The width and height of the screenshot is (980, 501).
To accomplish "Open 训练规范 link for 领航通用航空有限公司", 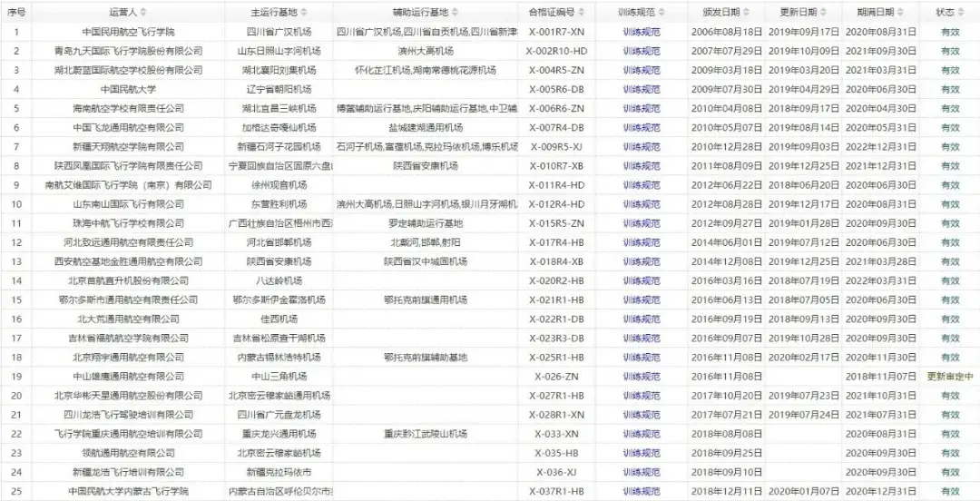I will 642,453.
